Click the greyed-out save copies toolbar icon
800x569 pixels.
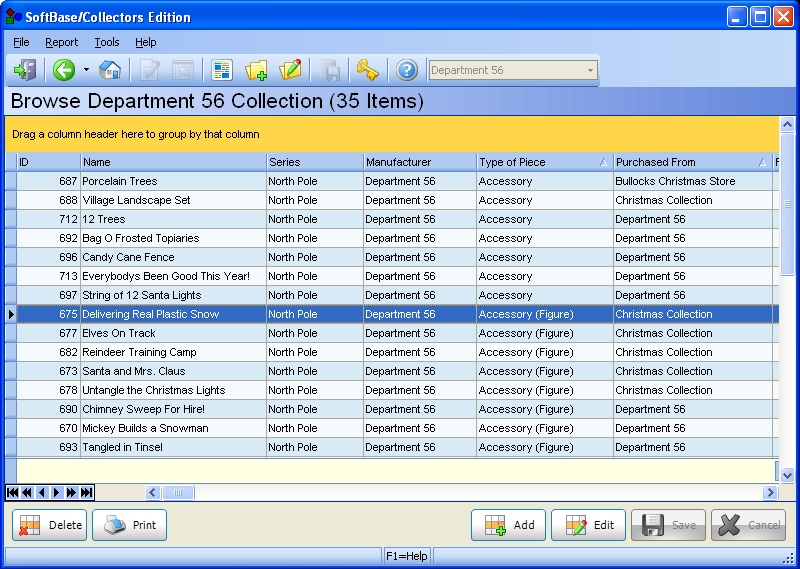[x=329, y=70]
